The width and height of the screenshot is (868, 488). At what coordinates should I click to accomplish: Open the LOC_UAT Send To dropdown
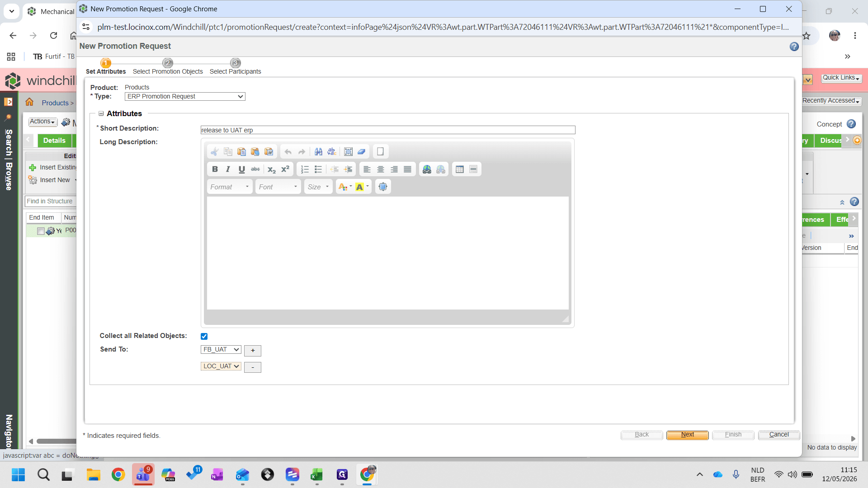pyautogui.click(x=221, y=366)
